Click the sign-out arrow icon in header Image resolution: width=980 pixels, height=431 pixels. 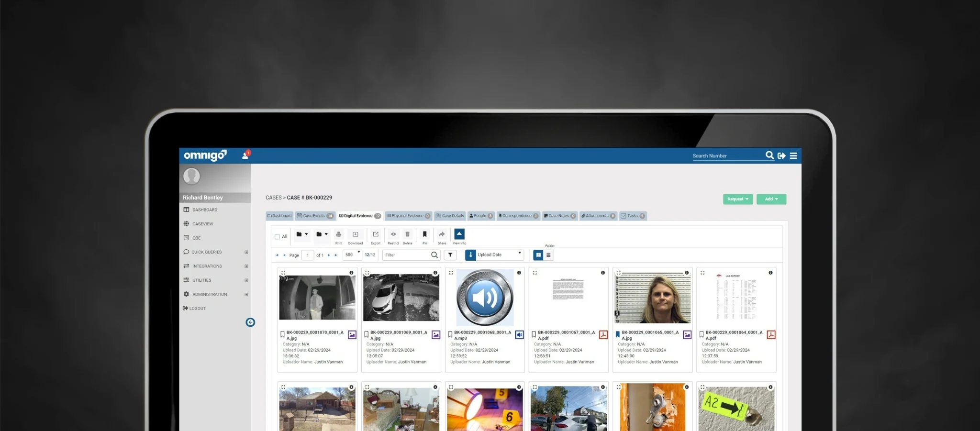click(781, 155)
